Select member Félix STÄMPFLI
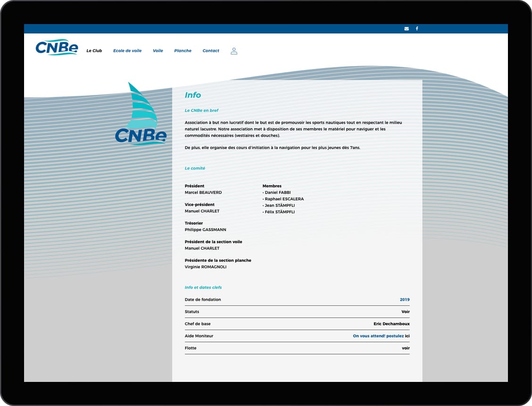The width and height of the screenshot is (532, 406). (x=280, y=212)
